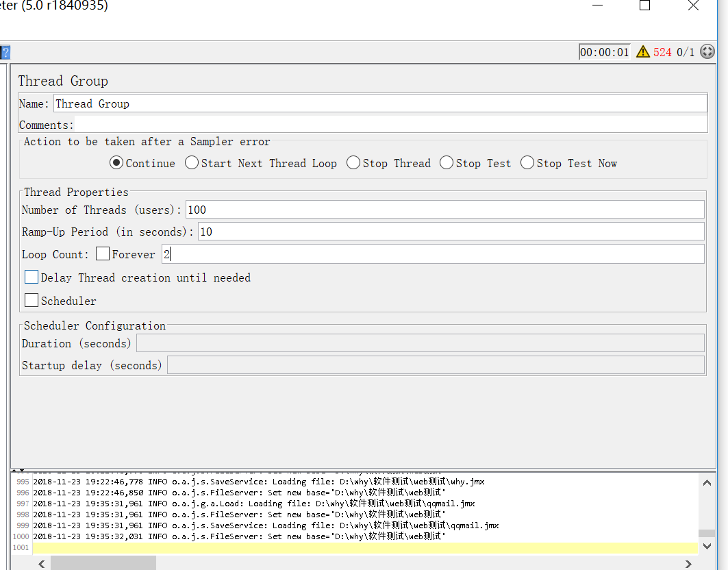
Task: Click the red error count 524
Action: point(662,52)
